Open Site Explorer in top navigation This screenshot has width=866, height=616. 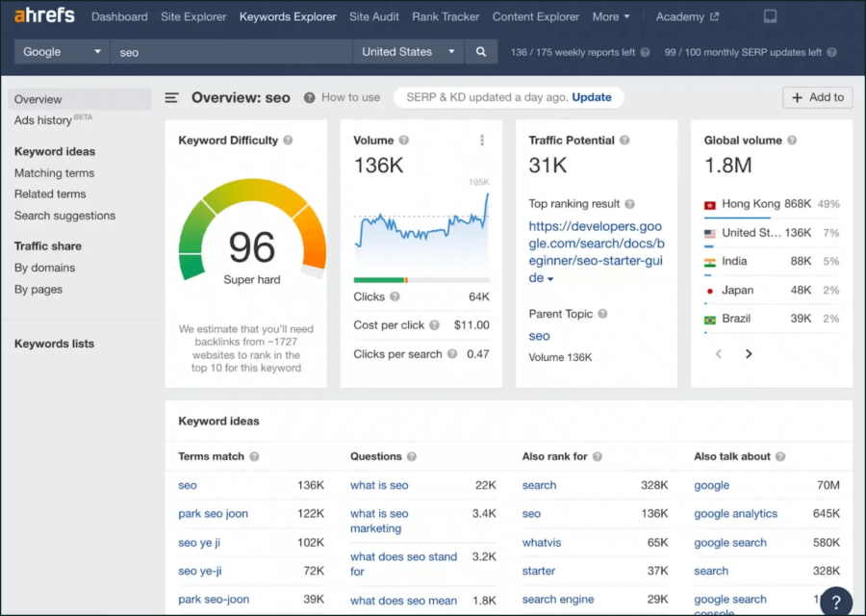coord(193,17)
